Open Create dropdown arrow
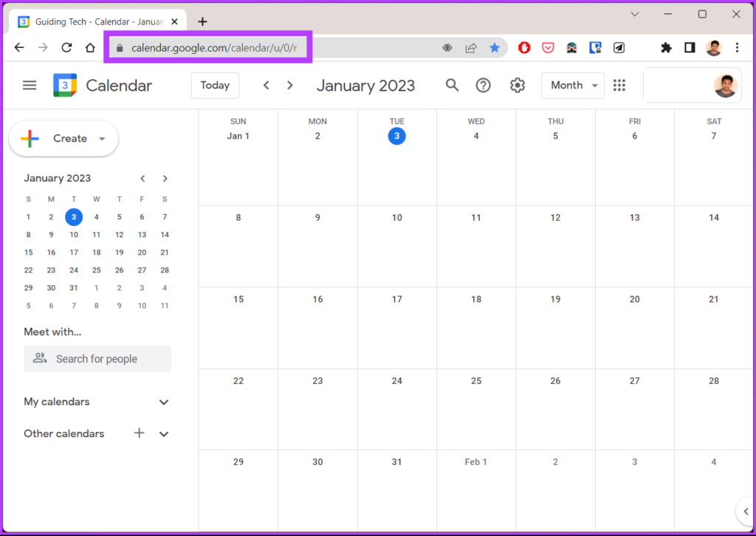The image size is (756, 536). click(102, 139)
